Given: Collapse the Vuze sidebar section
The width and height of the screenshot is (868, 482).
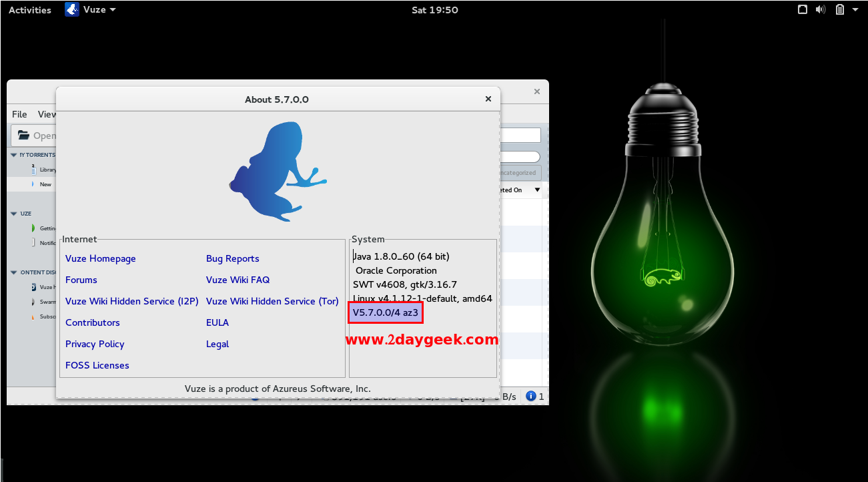Looking at the screenshot, I should pos(13,214).
